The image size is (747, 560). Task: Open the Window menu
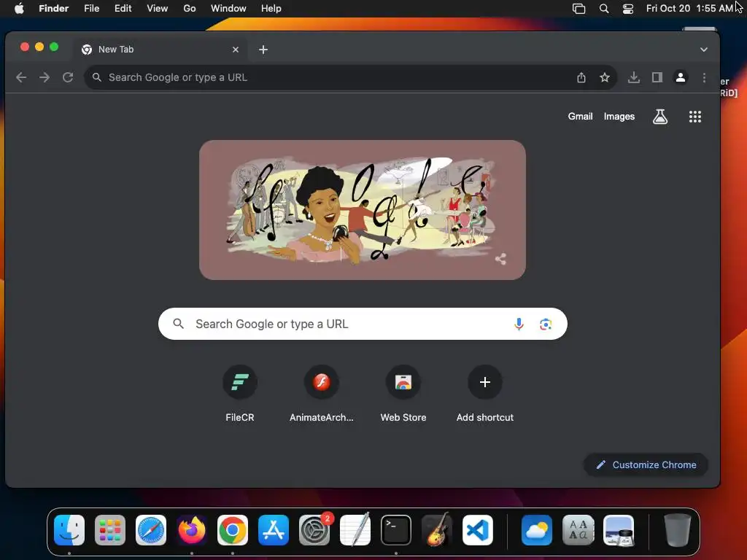[228, 9]
